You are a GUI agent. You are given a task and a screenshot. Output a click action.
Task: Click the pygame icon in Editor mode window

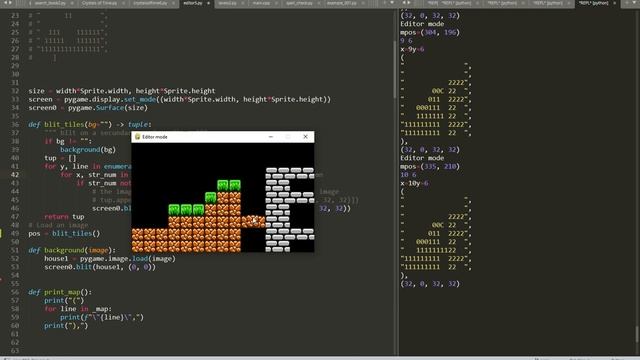[138, 137]
